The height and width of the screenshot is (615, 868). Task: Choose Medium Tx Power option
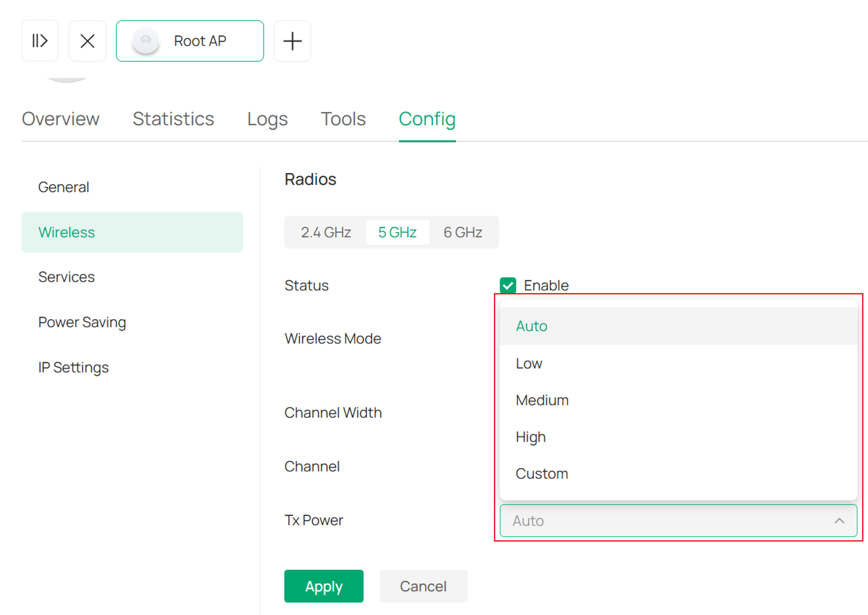pyautogui.click(x=678, y=400)
